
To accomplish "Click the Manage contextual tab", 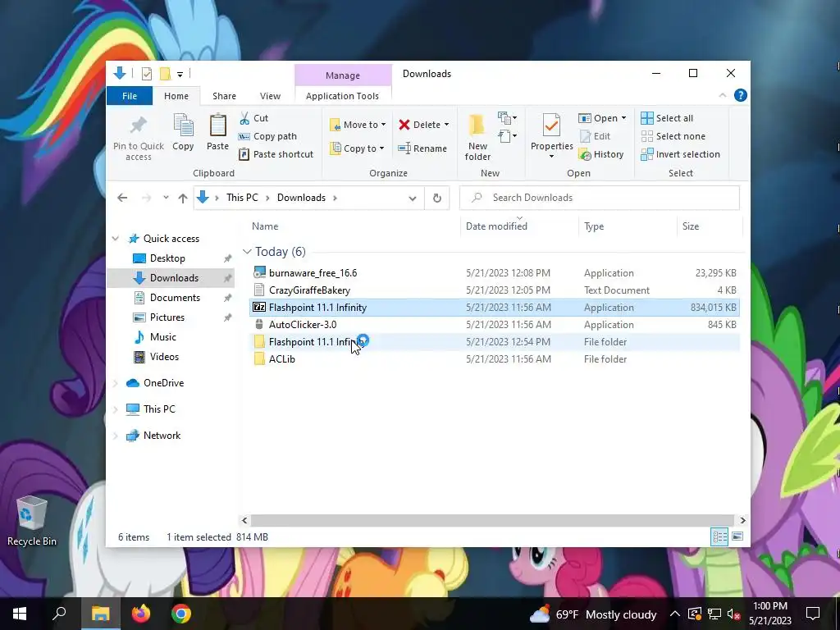I will point(343,75).
